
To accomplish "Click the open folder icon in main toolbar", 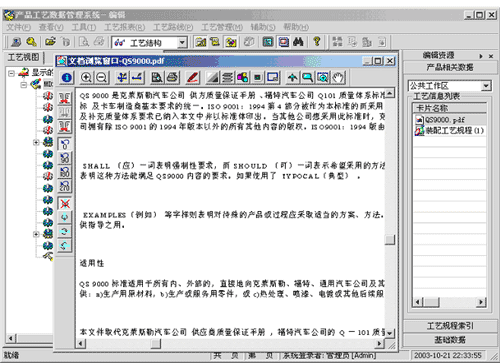I will click(50, 42).
